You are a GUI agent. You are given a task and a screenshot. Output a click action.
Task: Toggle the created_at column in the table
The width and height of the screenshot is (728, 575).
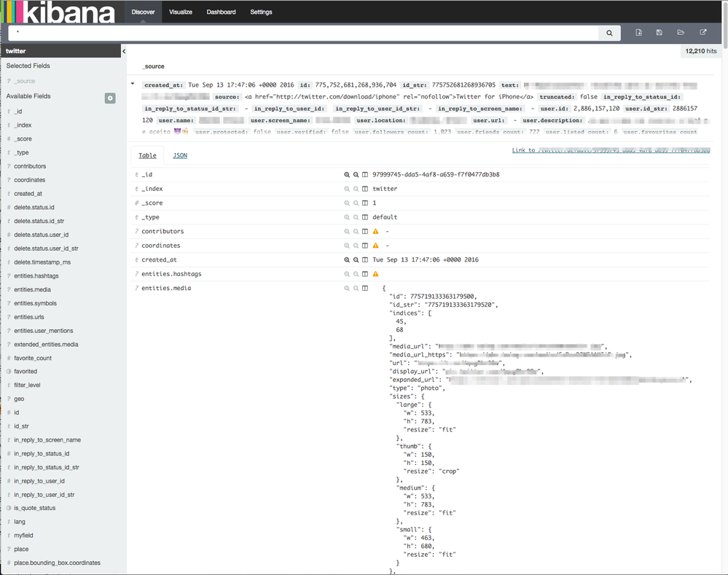tap(365, 259)
